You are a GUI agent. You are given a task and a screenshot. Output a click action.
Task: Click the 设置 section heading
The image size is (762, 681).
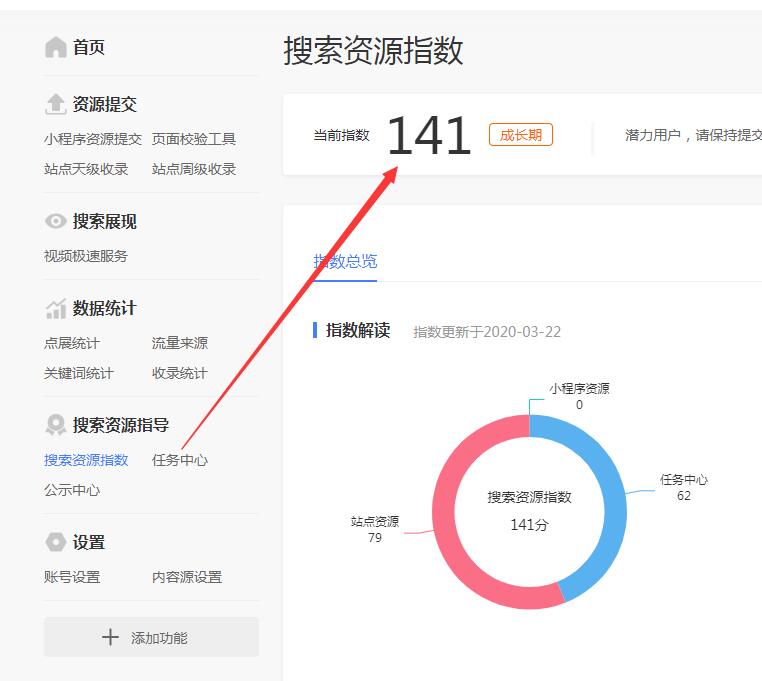tap(89, 541)
